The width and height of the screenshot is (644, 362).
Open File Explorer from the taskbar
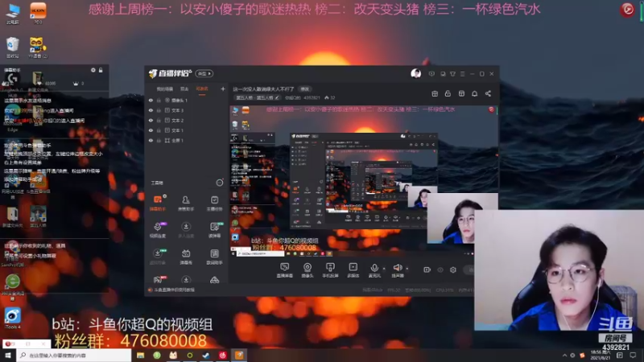click(140, 355)
